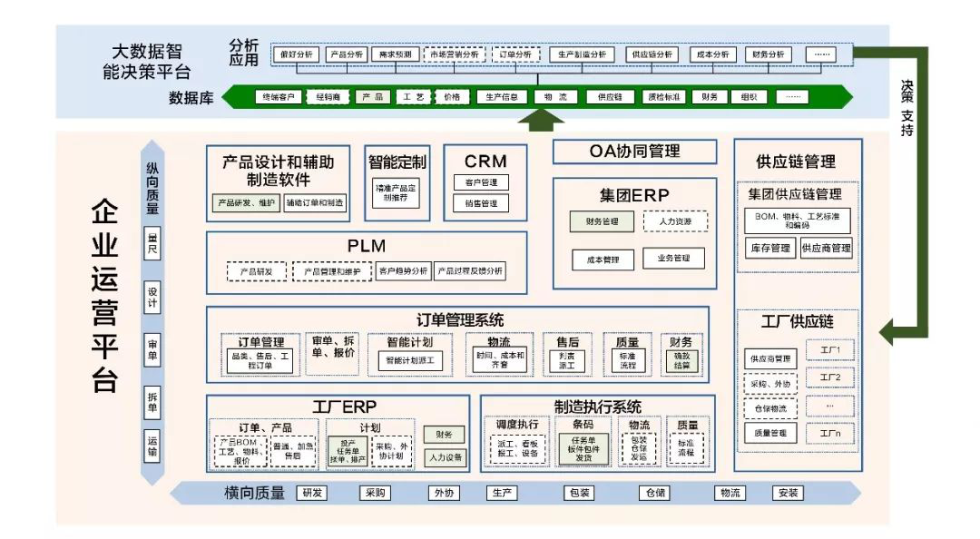Select 库存管理 in 集团供应链管理

(769, 249)
